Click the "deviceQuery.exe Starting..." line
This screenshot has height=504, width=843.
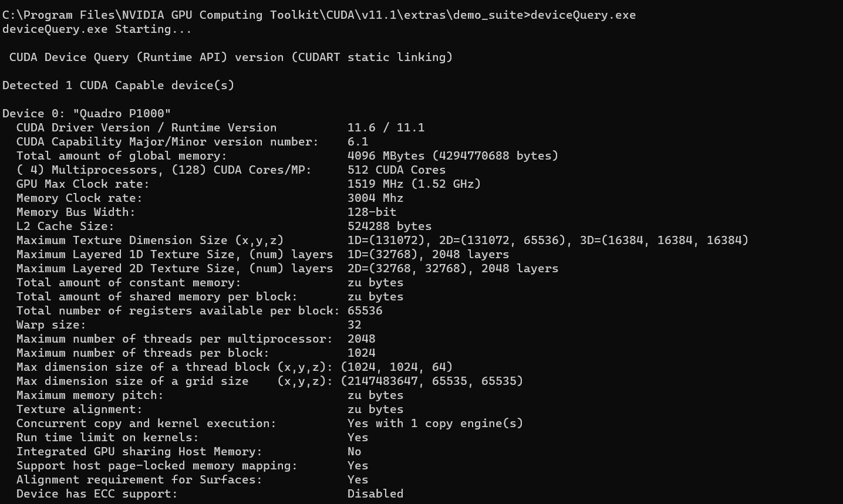pos(97,29)
